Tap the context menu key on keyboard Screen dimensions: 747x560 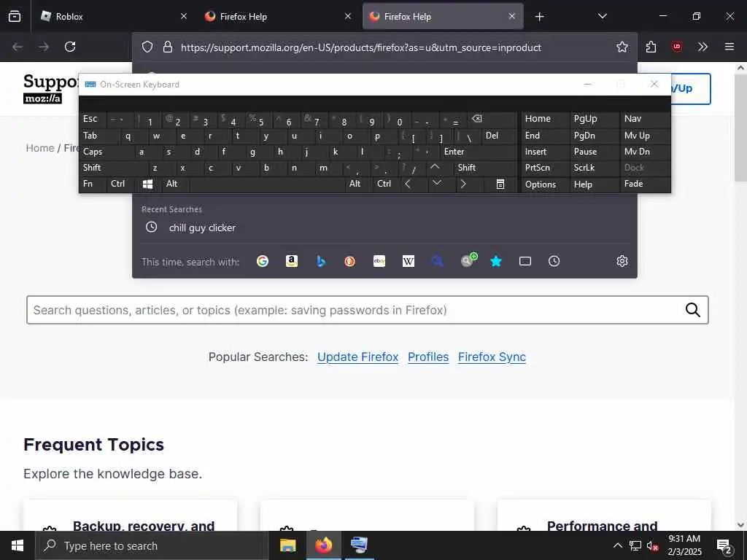tap(500, 184)
